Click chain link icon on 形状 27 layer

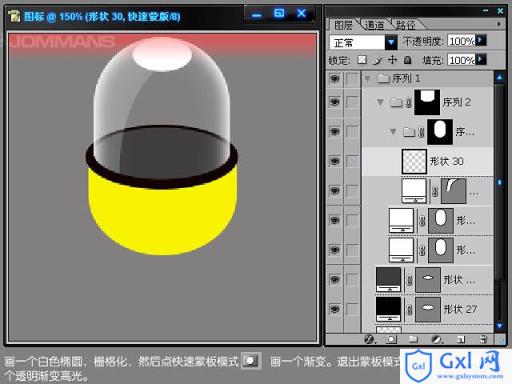click(x=409, y=310)
